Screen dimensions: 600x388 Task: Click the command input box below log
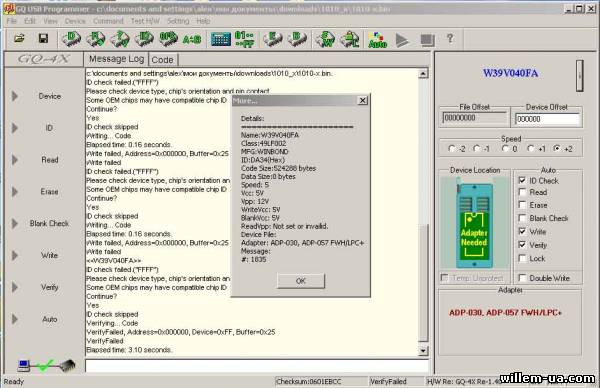[x=257, y=366]
